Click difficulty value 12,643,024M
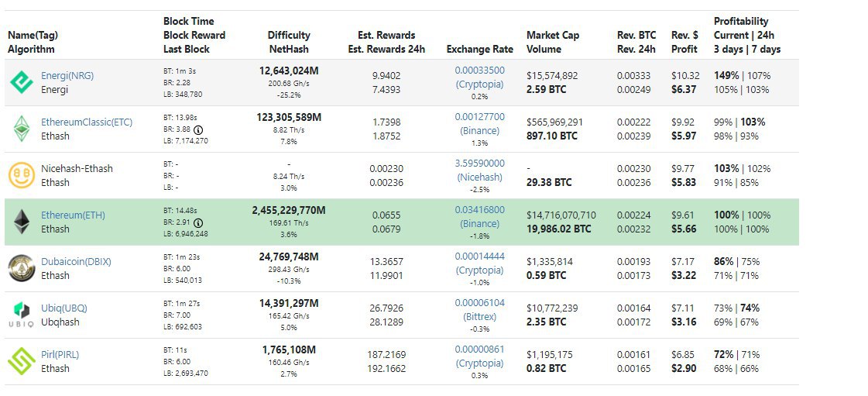The image size is (868, 396). click(289, 71)
